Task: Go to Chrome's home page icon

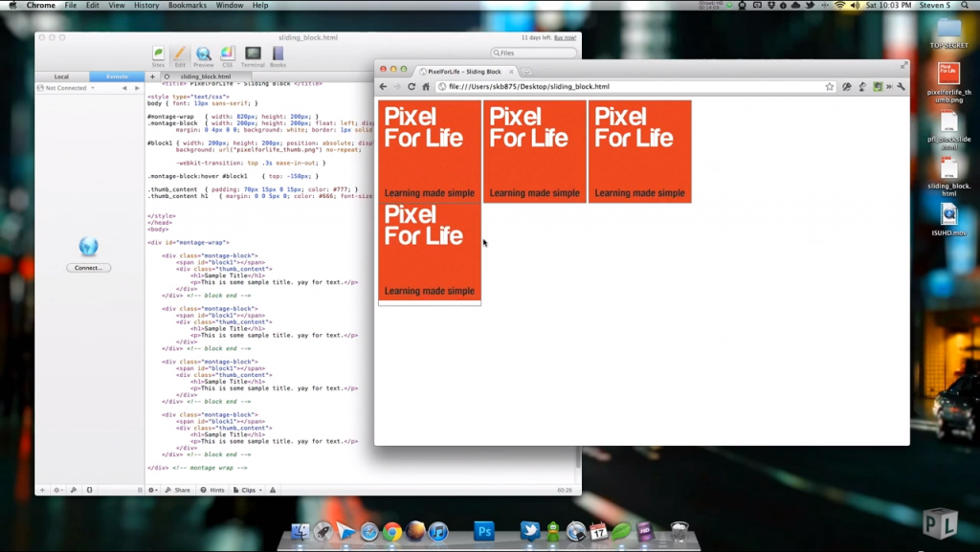Action: pyautogui.click(x=426, y=87)
